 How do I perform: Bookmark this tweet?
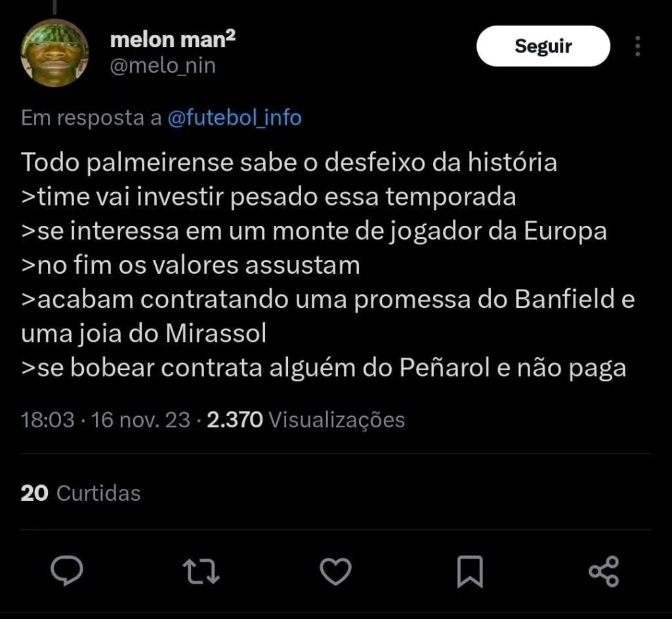pyautogui.click(x=470, y=570)
